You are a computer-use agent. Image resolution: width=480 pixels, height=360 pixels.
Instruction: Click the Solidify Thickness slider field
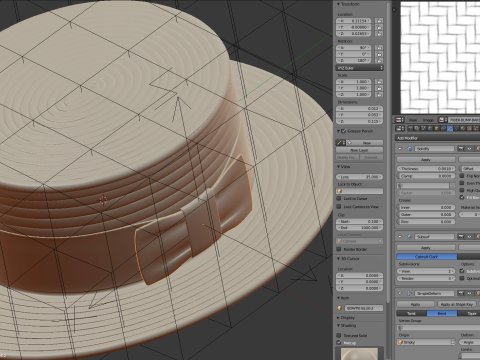[x=426, y=169]
